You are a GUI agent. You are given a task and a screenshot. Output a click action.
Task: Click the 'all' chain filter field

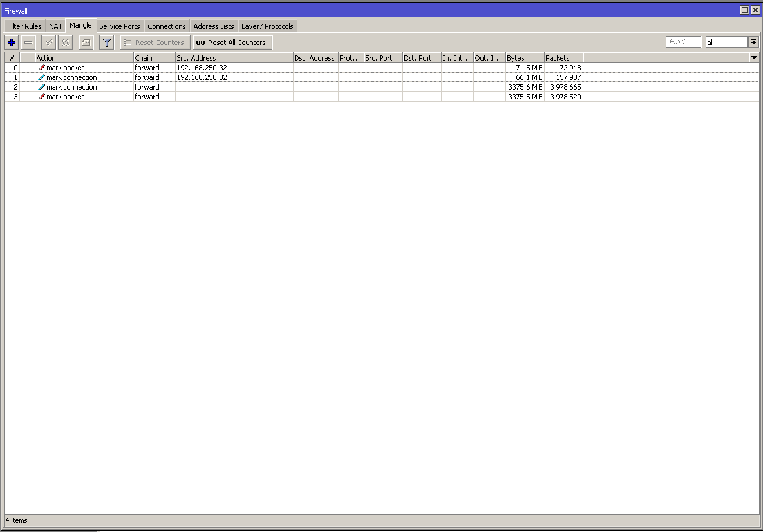coord(726,43)
